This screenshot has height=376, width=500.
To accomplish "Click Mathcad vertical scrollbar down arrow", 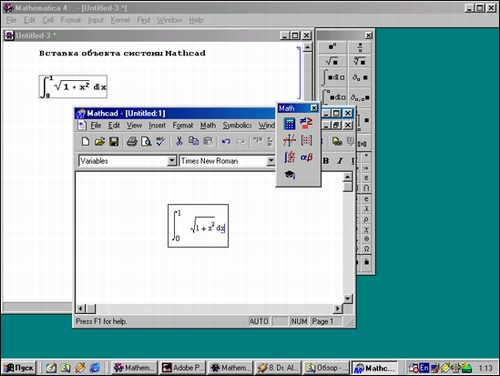I will point(347,298).
